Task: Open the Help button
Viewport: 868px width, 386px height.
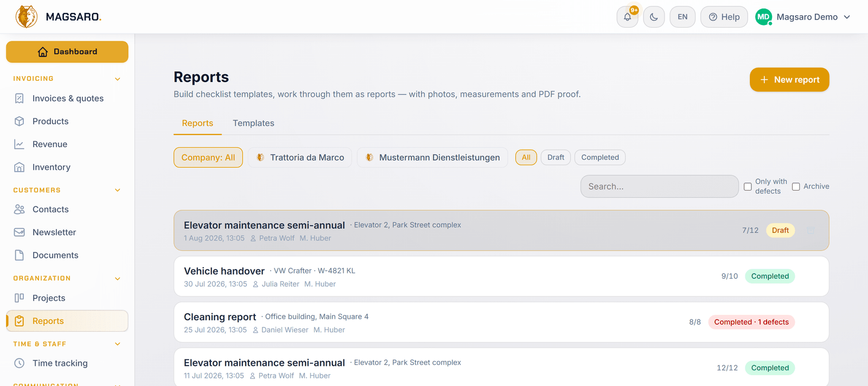Action: (724, 17)
